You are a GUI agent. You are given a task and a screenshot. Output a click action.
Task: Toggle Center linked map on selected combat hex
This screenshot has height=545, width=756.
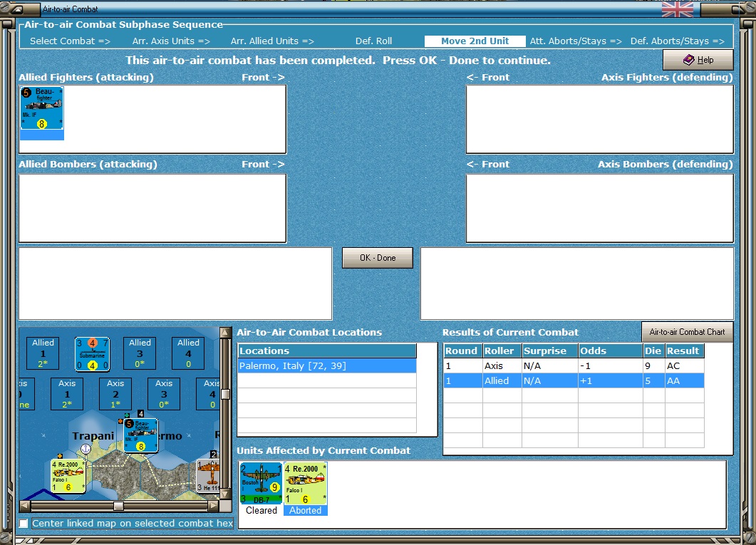pos(23,524)
